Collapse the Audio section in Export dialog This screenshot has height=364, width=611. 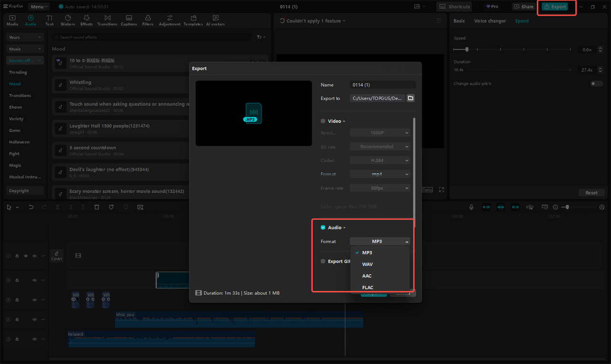tap(344, 227)
